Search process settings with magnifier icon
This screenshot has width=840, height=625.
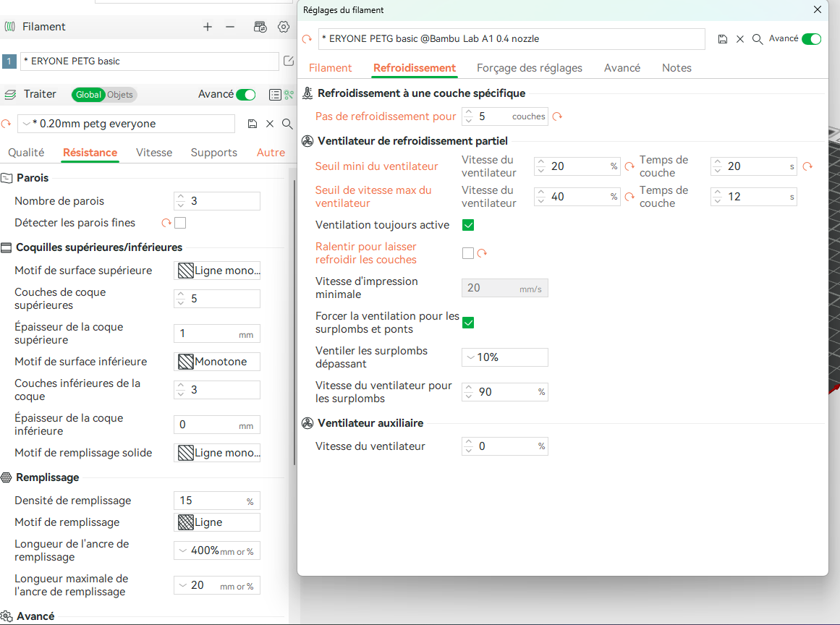pyautogui.click(x=287, y=124)
